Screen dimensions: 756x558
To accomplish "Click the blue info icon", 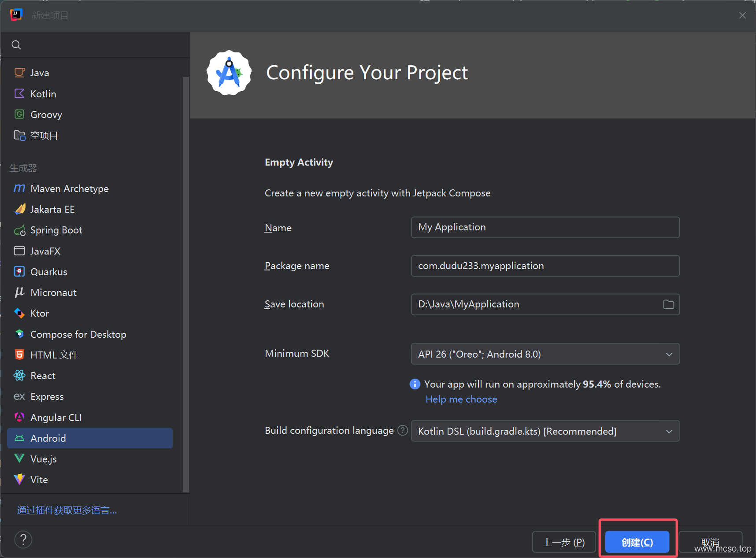I will tap(415, 384).
